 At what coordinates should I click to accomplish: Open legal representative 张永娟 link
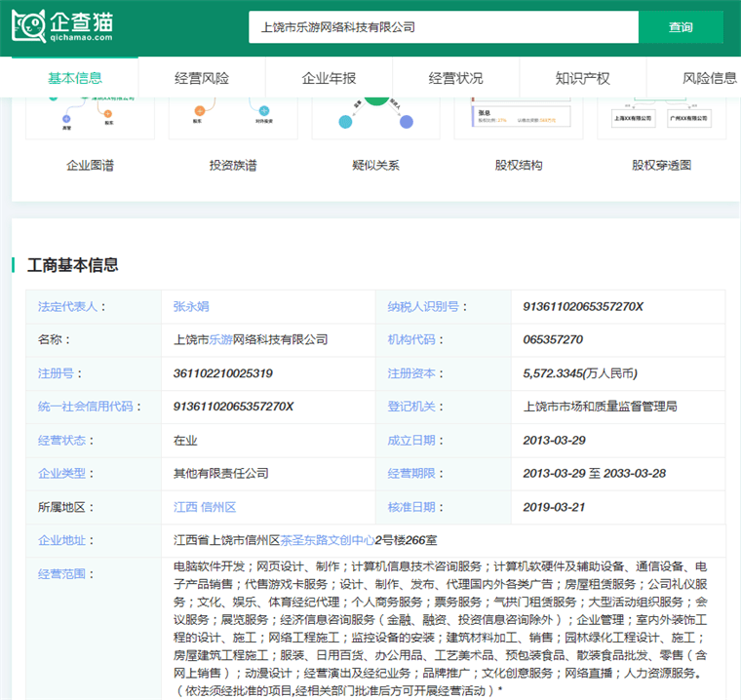coord(191,306)
